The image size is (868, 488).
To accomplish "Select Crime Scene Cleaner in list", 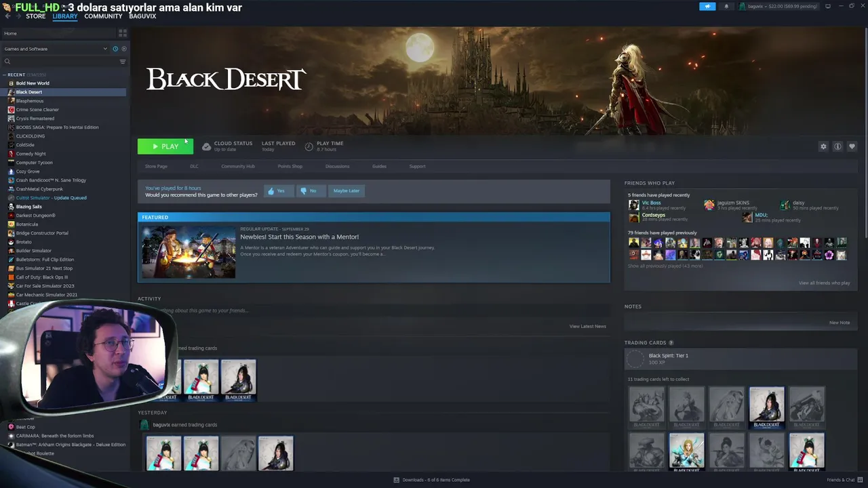I will click(37, 110).
